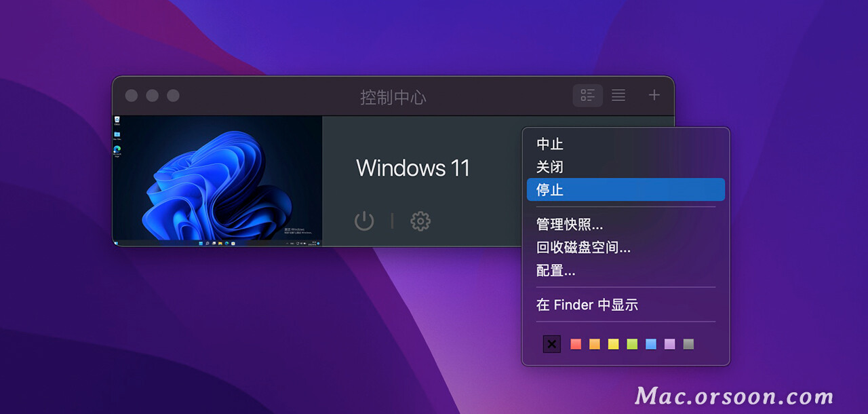Click the Windows 11 power button icon

(x=364, y=221)
